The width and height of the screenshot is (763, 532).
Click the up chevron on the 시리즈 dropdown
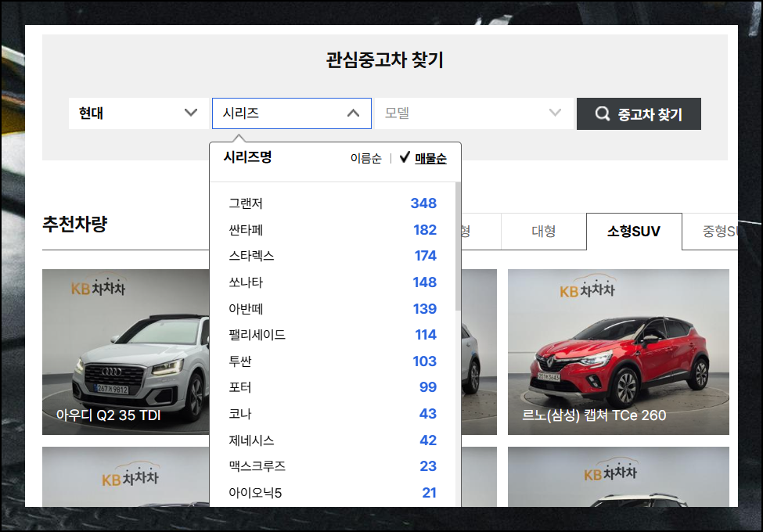[353, 113]
